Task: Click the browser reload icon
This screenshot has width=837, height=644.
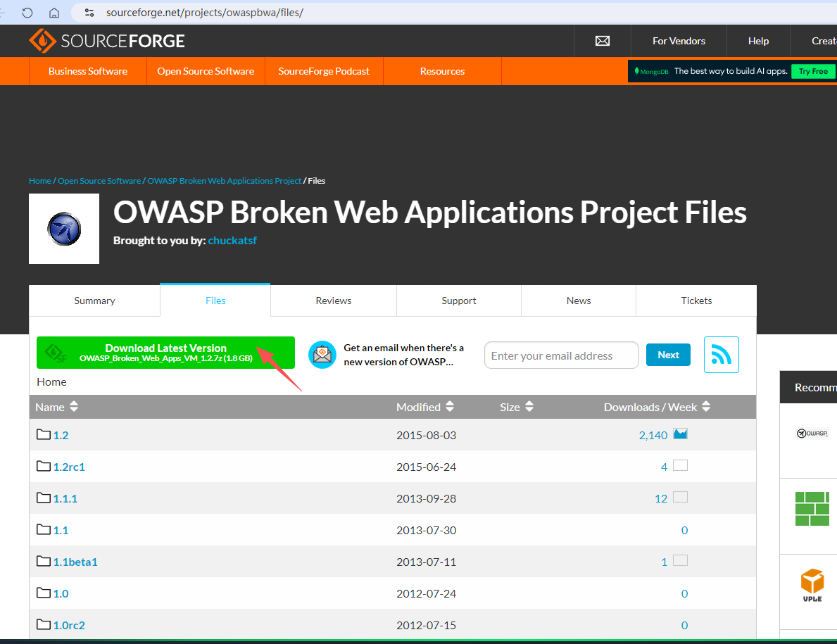Action: point(27,12)
